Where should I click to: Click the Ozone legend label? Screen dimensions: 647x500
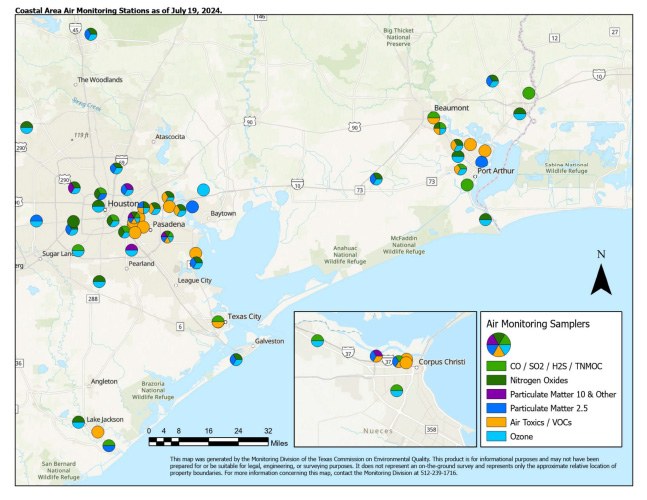pyautogui.click(x=528, y=438)
